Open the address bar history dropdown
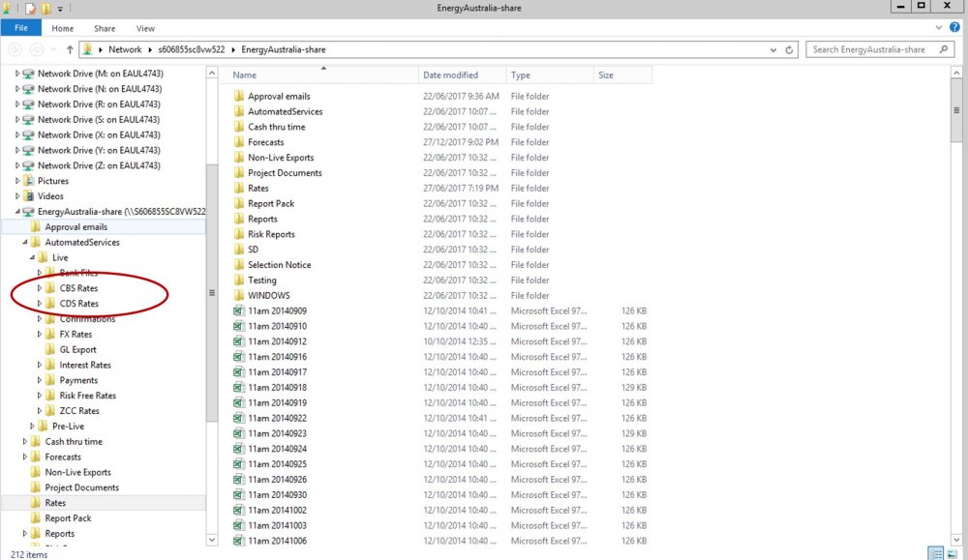Screen dimensions: 968x560 772,50
